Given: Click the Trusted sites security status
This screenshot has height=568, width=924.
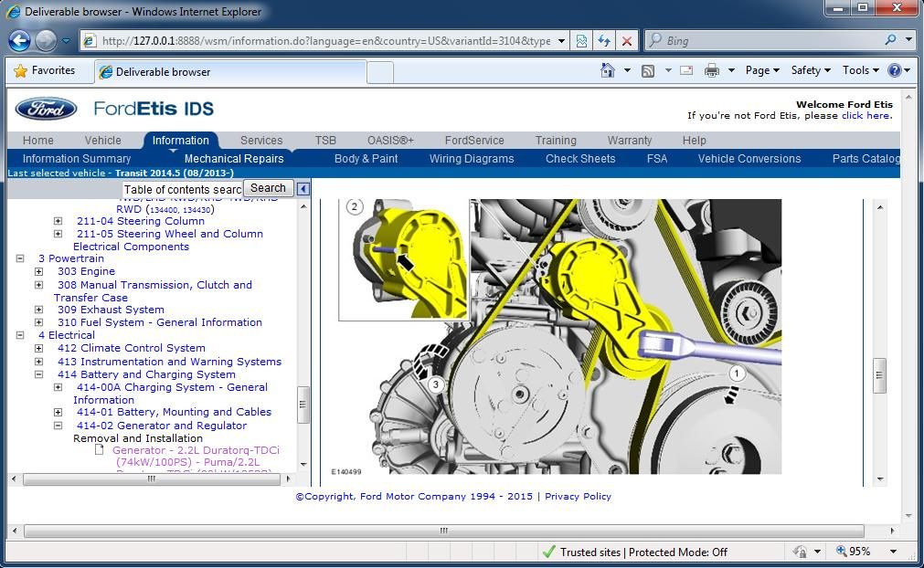Looking at the screenshot, I should coord(634,552).
